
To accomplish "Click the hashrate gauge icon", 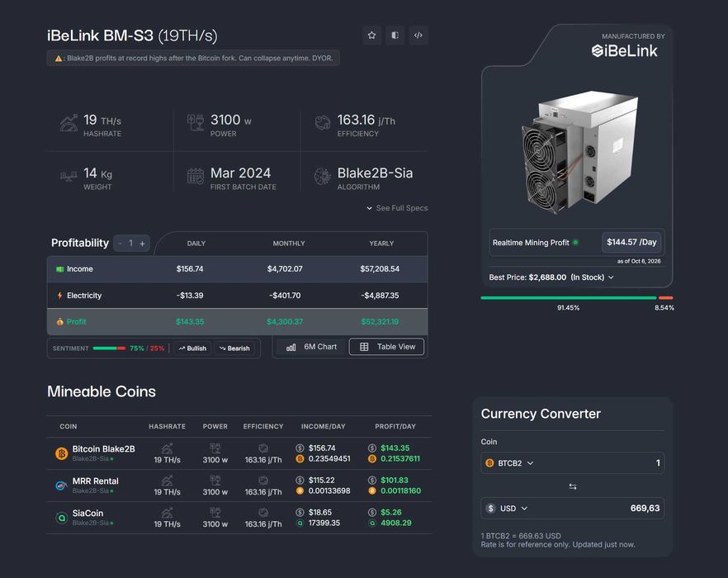I will (69, 123).
